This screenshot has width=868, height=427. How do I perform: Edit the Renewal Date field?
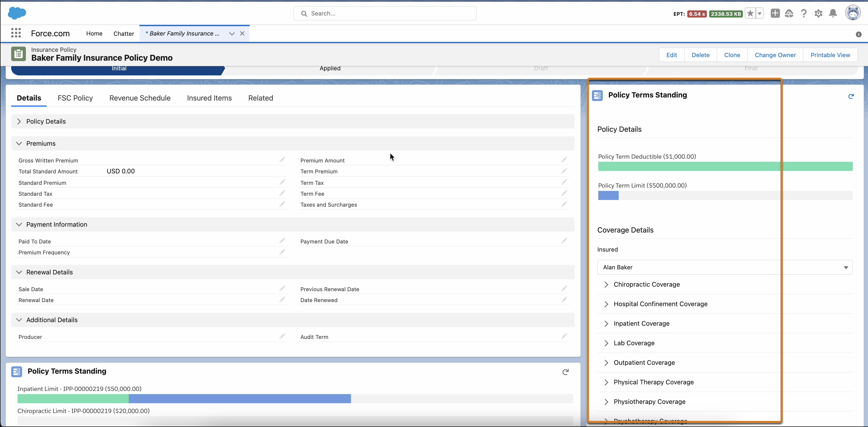click(x=282, y=299)
